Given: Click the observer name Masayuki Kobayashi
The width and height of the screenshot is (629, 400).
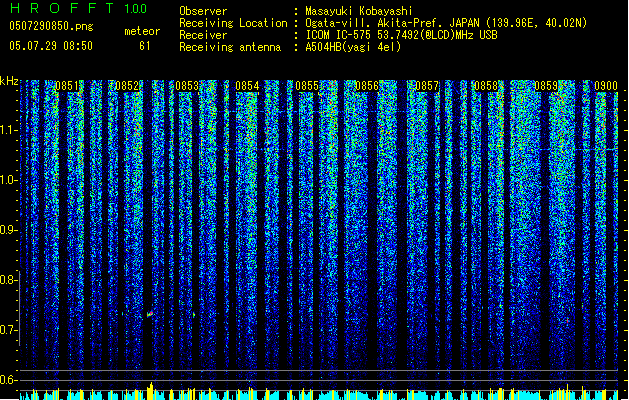Looking at the screenshot, I should 359,11.
